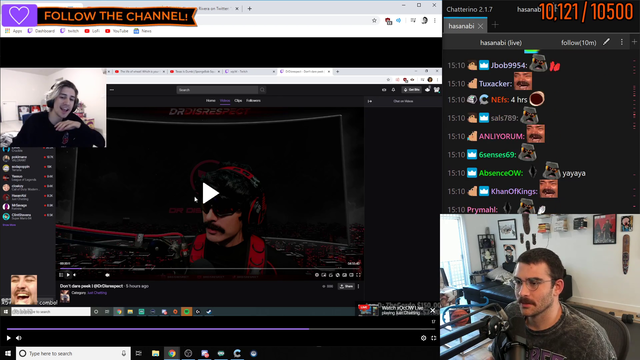
Task: Click the bookmark star in outer Chrome address bar
Action: (374, 20)
